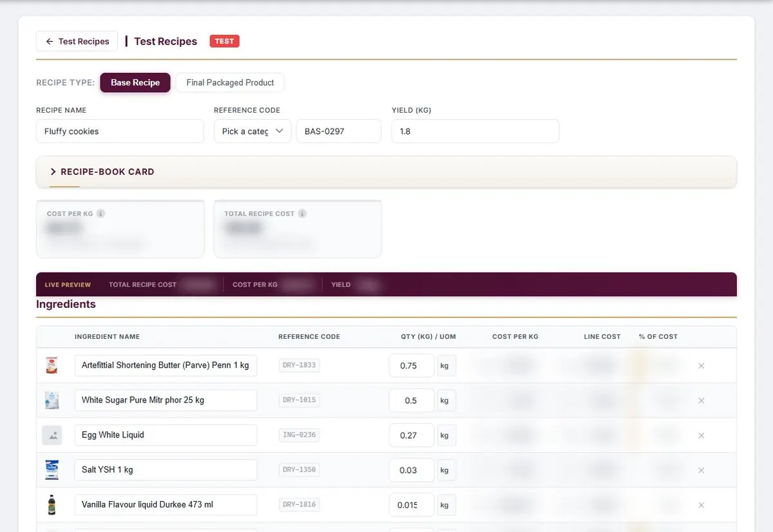Click reference code DRY-1350
This screenshot has height=532, width=773.
[x=299, y=470]
